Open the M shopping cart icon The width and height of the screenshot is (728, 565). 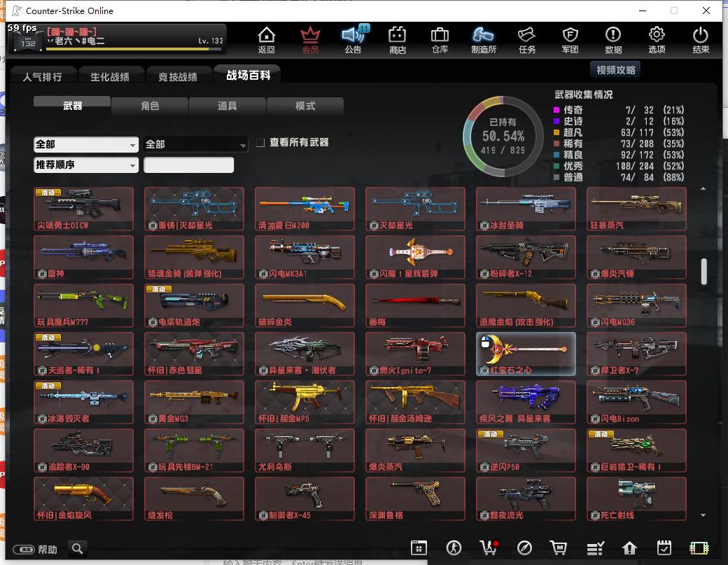(558, 548)
